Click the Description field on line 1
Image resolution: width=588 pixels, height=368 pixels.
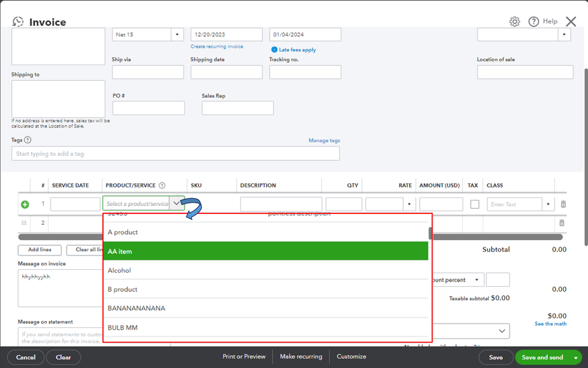(281, 204)
